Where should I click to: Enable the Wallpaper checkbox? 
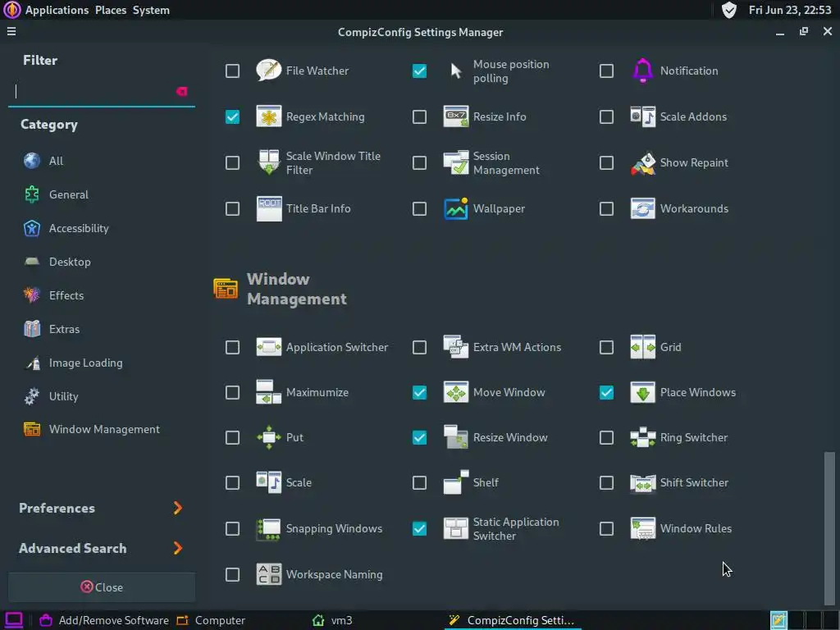[x=419, y=209]
